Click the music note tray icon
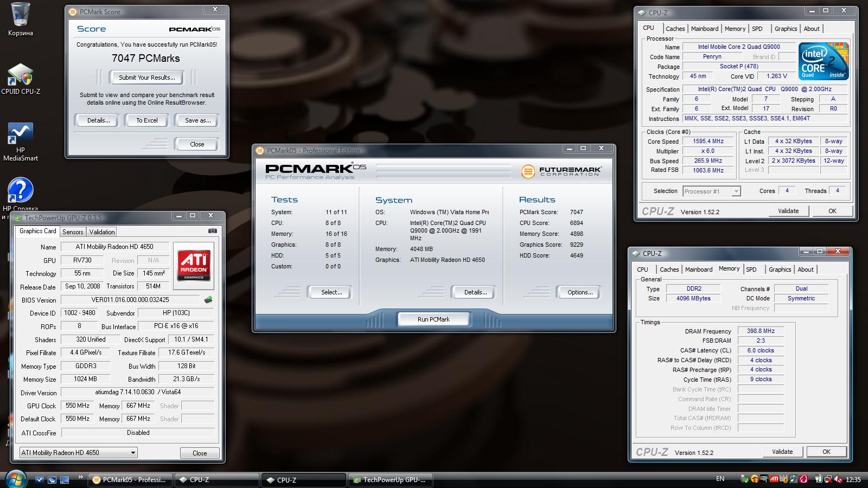 point(794,479)
